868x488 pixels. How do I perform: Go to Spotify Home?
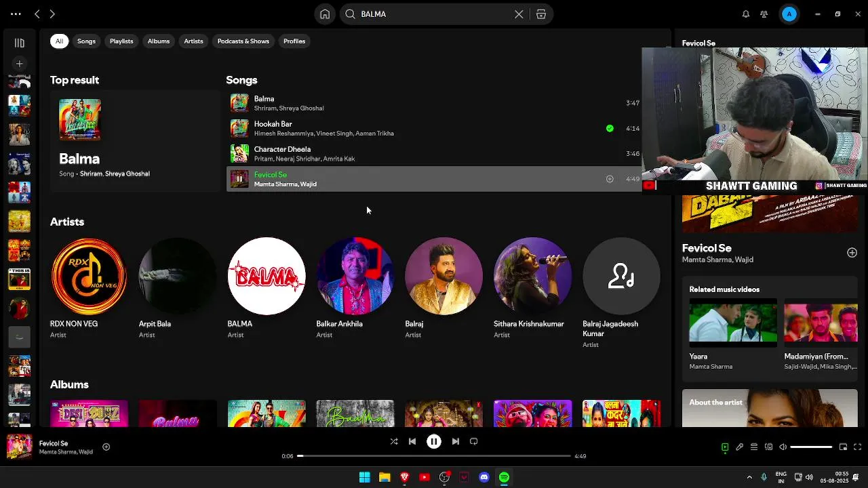coord(325,14)
